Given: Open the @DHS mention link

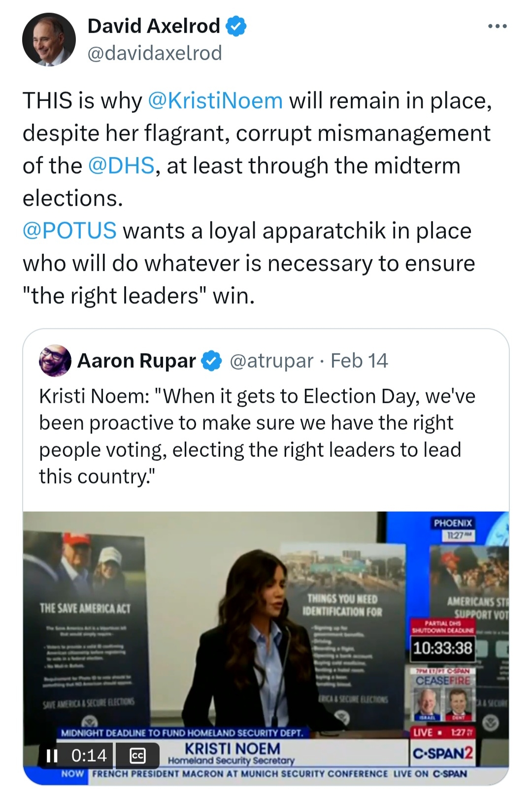Looking at the screenshot, I should (121, 166).
